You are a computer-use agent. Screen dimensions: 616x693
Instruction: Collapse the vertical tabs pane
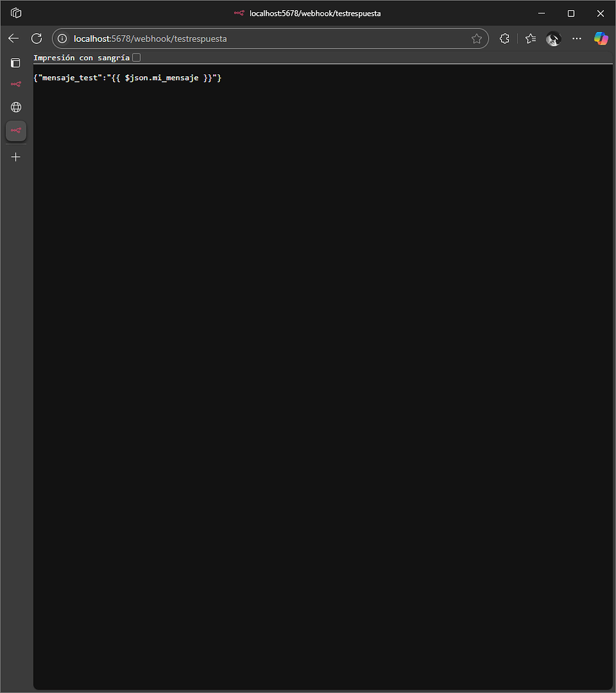15,62
